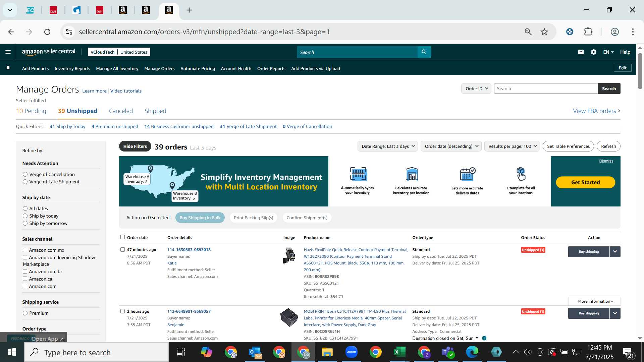644x362 pixels.
Task: Tick the select-all orders checkbox in header
Action: tap(122, 237)
